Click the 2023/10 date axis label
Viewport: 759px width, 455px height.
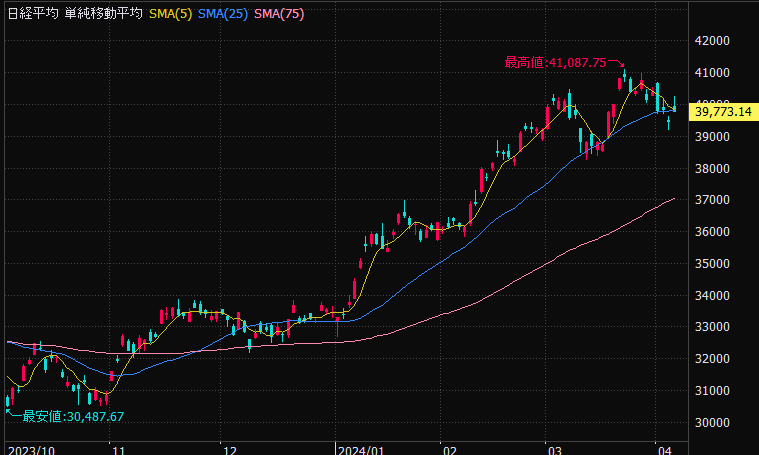tap(31, 450)
